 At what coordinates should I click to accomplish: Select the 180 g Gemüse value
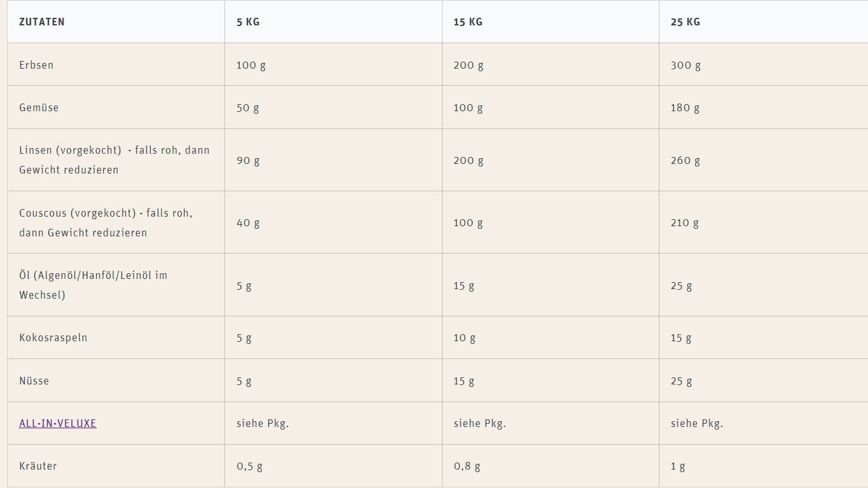[685, 107]
